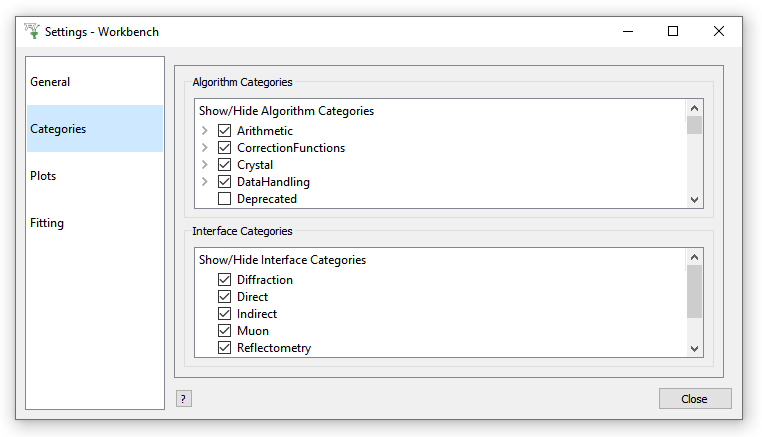The height and width of the screenshot is (437, 762).
Task: Enable the Deprecated algorithm category
Action: pyautogui.click(x=224, y=199)
